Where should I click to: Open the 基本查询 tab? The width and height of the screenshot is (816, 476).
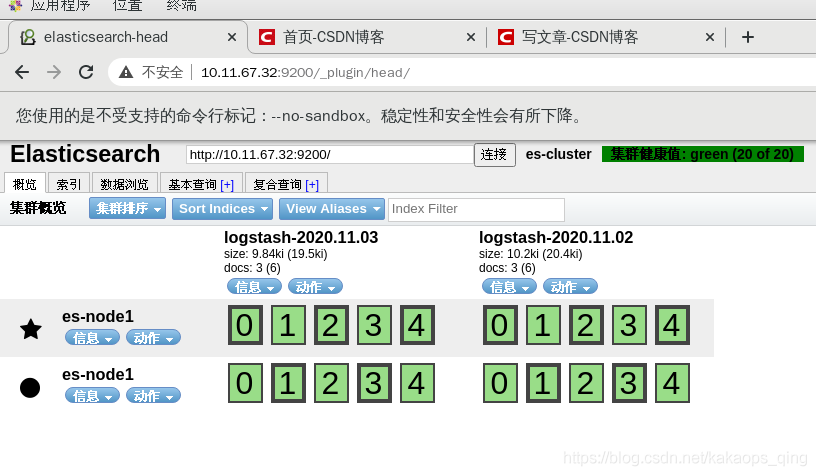201,184
